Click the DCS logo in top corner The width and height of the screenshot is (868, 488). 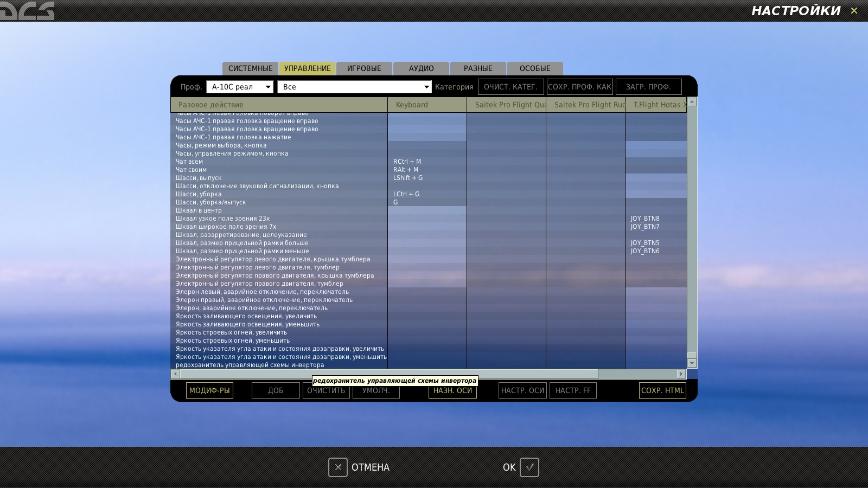27,10
